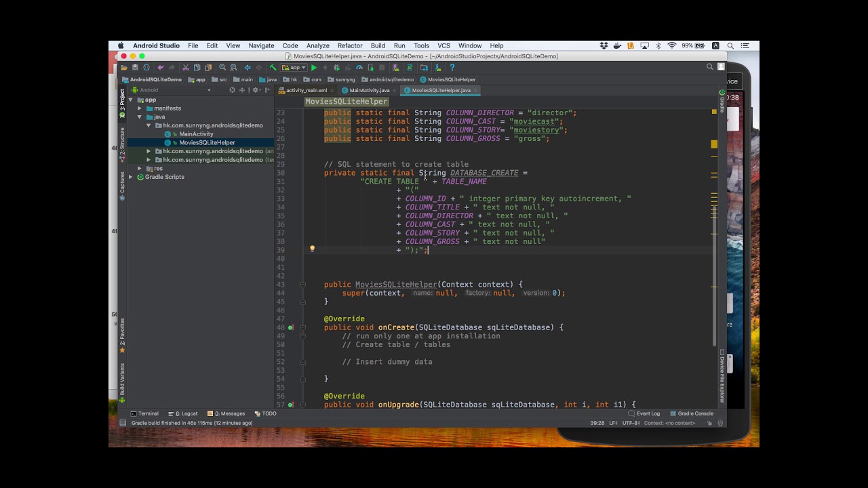
Task: Click the Replace toolbar icon
Action: tap(234, 68)
